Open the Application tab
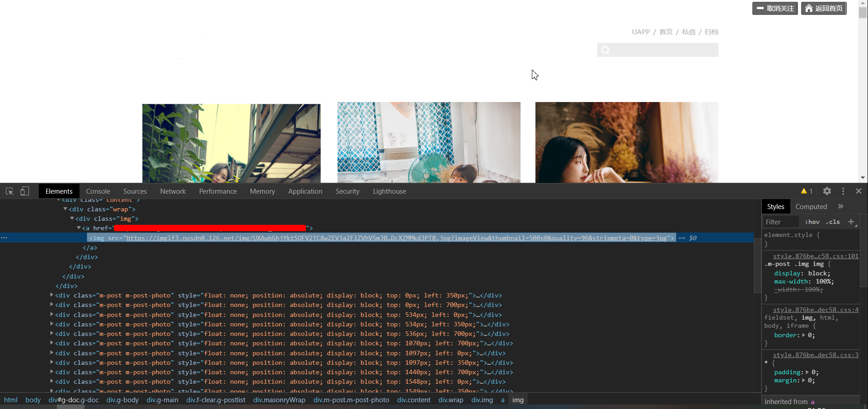This screenshot has width=868, height=409. pos(305,191)
